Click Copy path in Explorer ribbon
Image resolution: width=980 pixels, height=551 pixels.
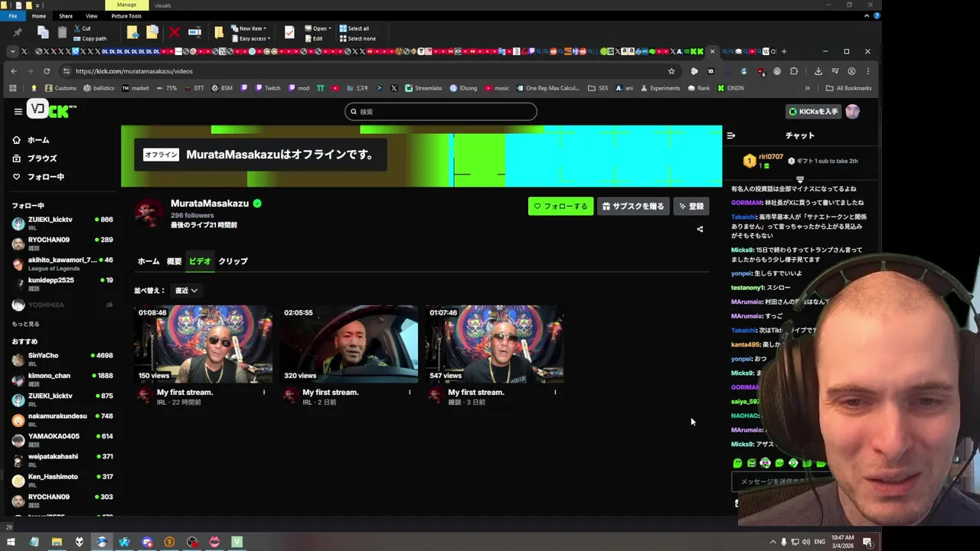90,38
